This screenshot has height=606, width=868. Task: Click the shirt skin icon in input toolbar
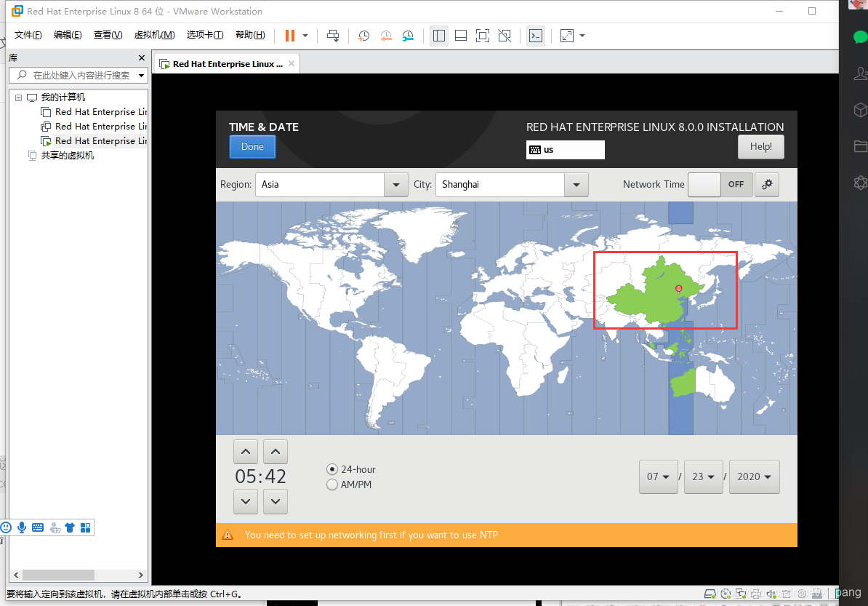coord(70,527)
